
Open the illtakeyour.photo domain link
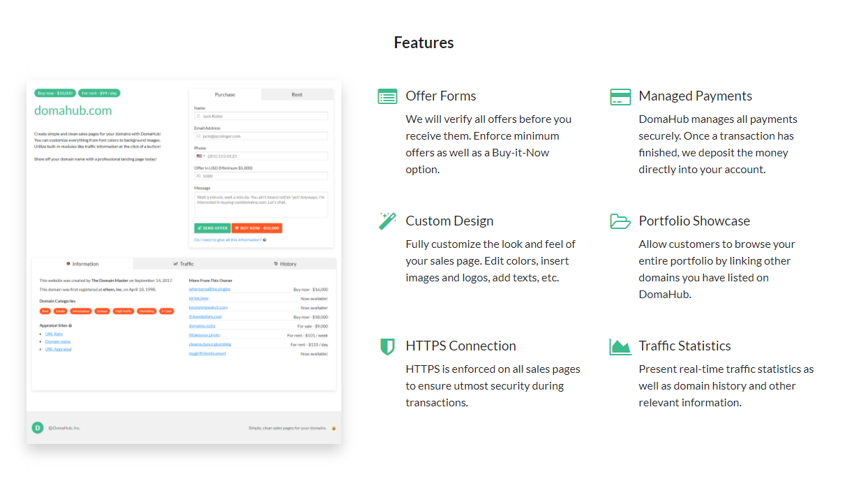pos(205,335)
